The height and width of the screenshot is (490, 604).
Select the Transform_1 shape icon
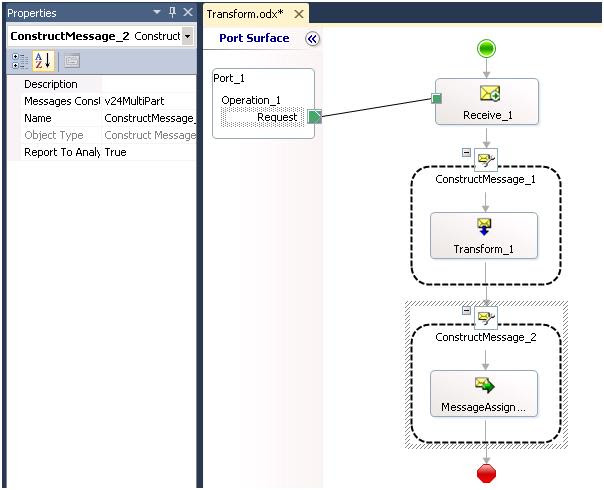(484, 227)
